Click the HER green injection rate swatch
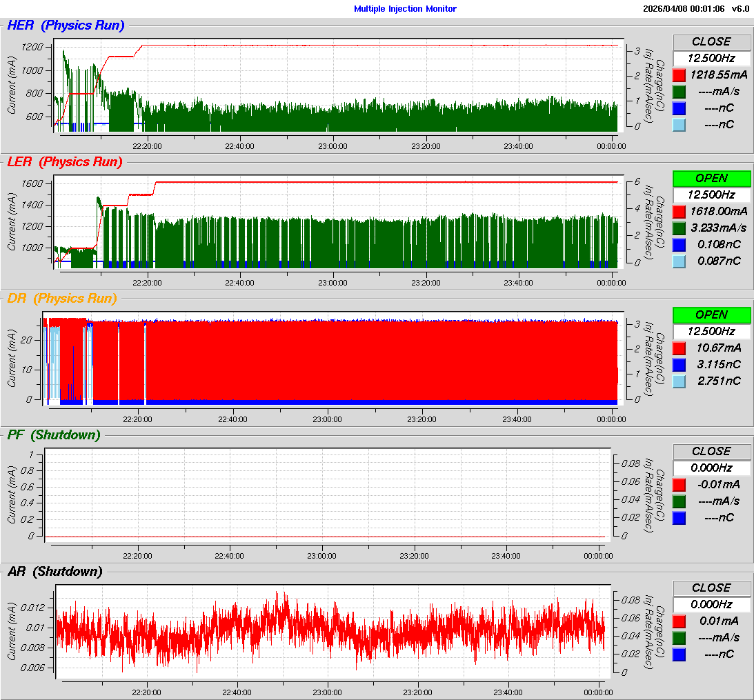 (x=679, y=91)
